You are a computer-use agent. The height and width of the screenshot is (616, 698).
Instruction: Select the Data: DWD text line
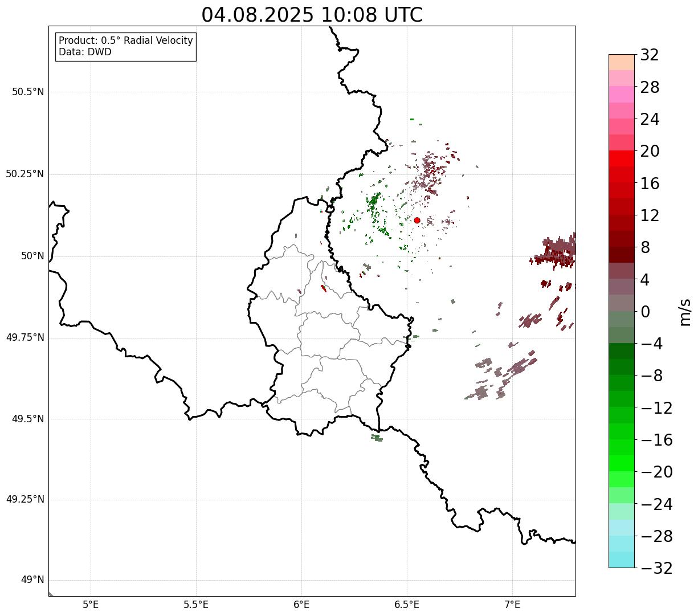click(85, 52)
